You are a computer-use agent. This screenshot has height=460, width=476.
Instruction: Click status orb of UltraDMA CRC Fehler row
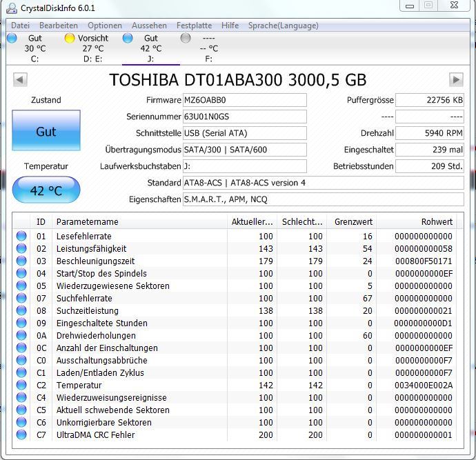(21, 434)
